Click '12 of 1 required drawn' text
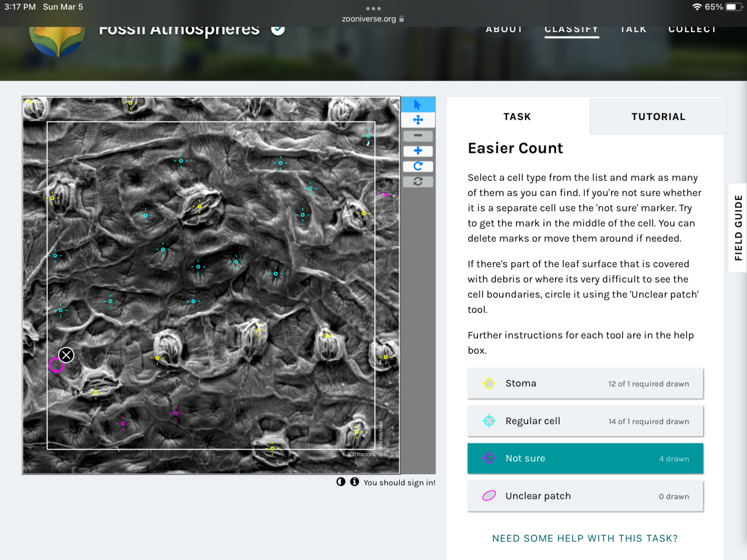This screenshot has height=560, width=747. tap(648, 384)
